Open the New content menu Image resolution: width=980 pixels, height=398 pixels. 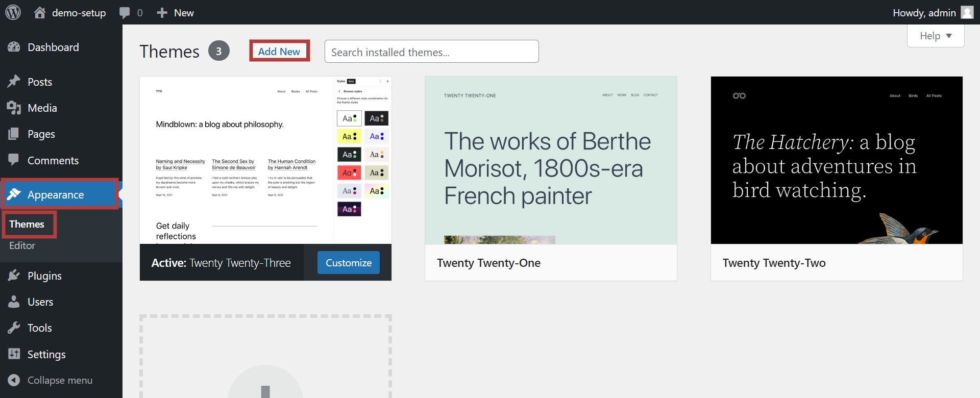pyautogui.click(x=176, y=13)
